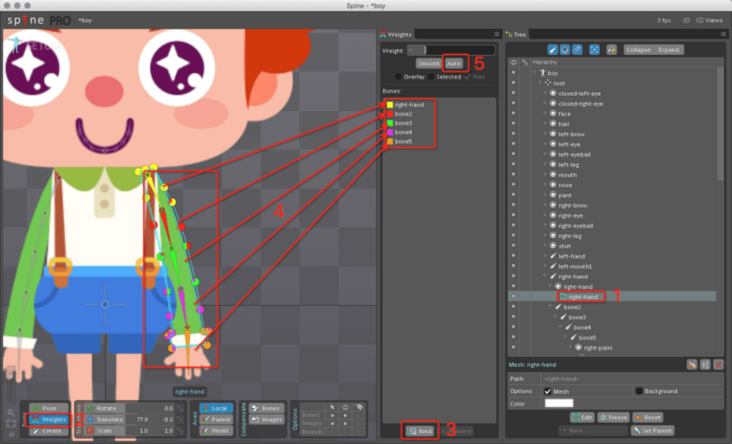Click the window layout icon left of Views
This screenshot has width=732, height=444.
click(x=686, y=20)
